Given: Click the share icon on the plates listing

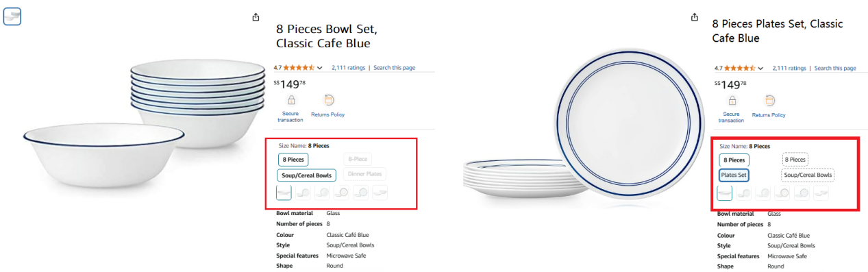Looking at the screenshot, I should 695,17.
